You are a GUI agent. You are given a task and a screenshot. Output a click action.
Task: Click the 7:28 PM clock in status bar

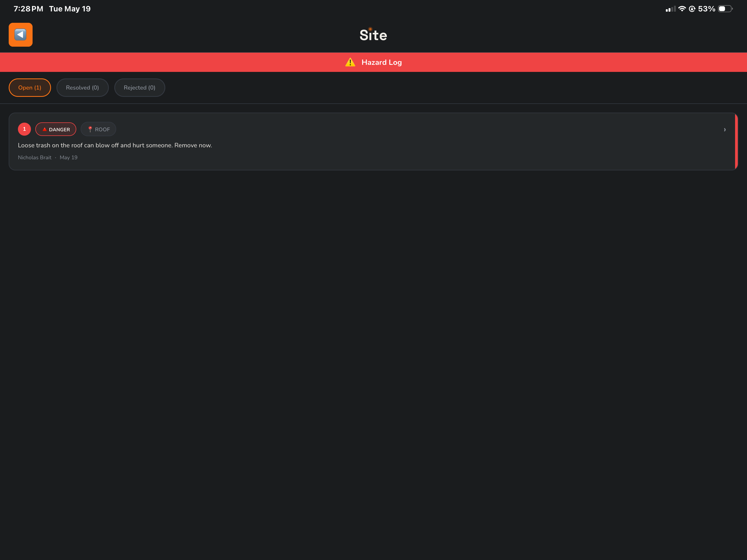click(29, 9)
